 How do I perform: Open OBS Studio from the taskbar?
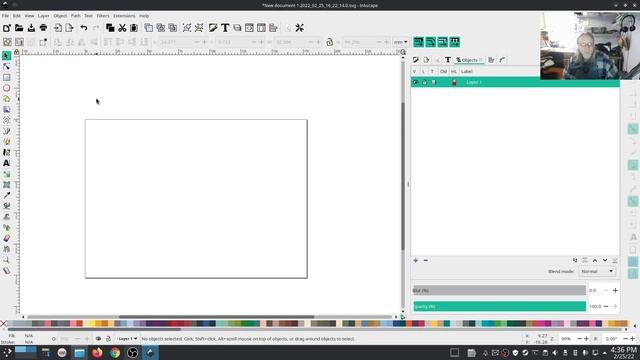tap(133, 353)
